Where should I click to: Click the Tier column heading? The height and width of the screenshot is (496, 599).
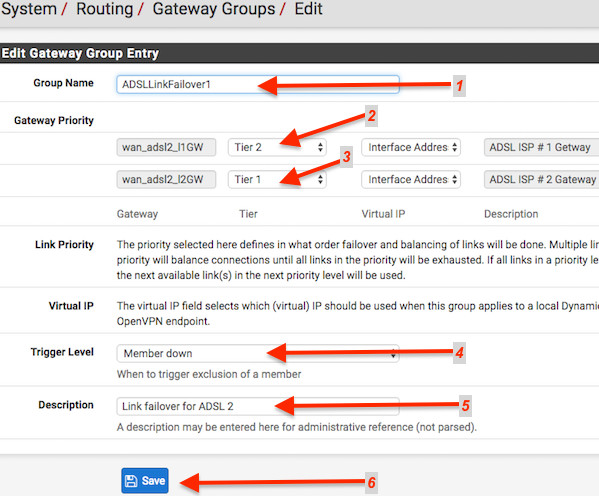248,214
